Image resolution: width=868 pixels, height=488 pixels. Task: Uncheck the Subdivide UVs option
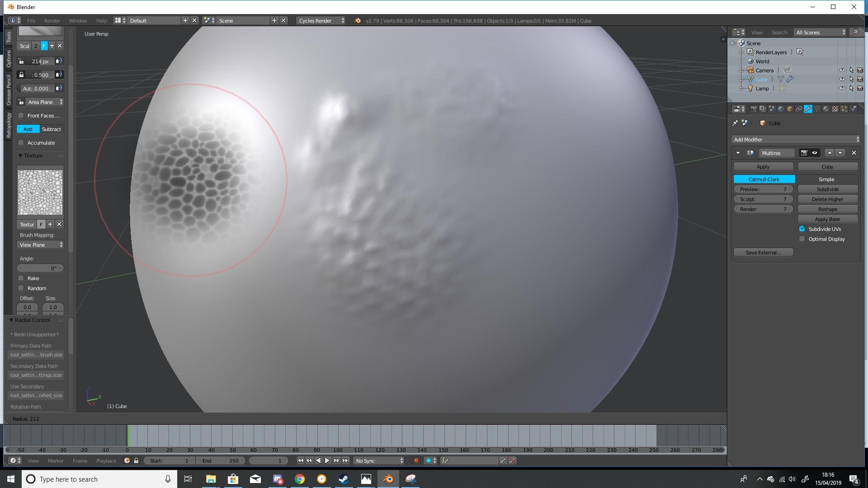coord(802,229)
